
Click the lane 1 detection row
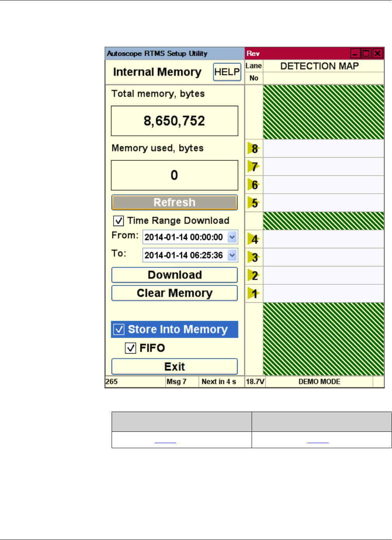[324, 293]
